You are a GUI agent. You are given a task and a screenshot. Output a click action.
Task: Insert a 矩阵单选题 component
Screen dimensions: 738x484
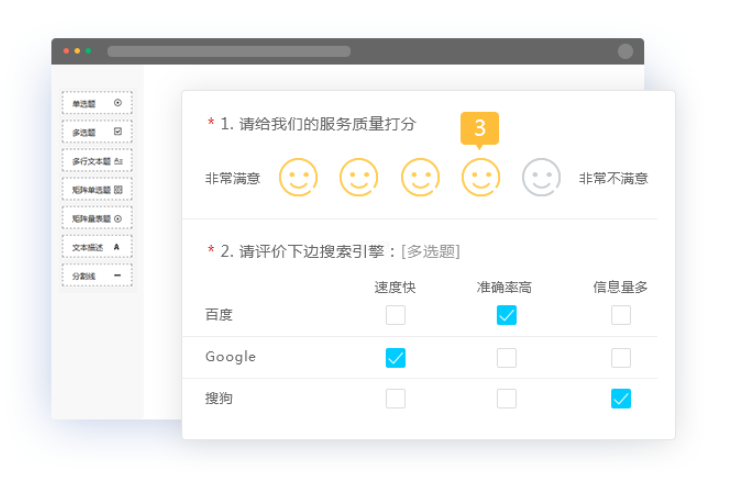[97, 190]
